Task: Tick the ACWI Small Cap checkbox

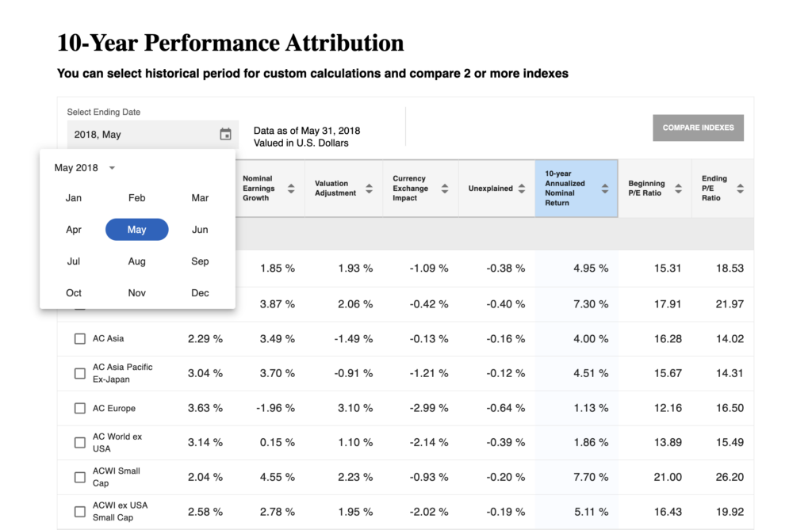Action: pyautogui.click(x=80, y=477)
